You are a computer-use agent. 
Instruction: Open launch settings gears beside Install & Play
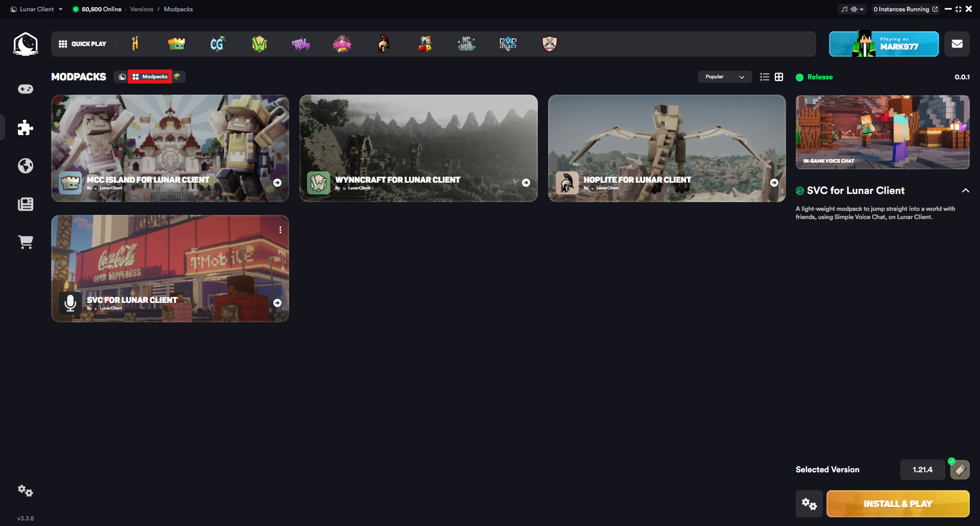[809, 504]
